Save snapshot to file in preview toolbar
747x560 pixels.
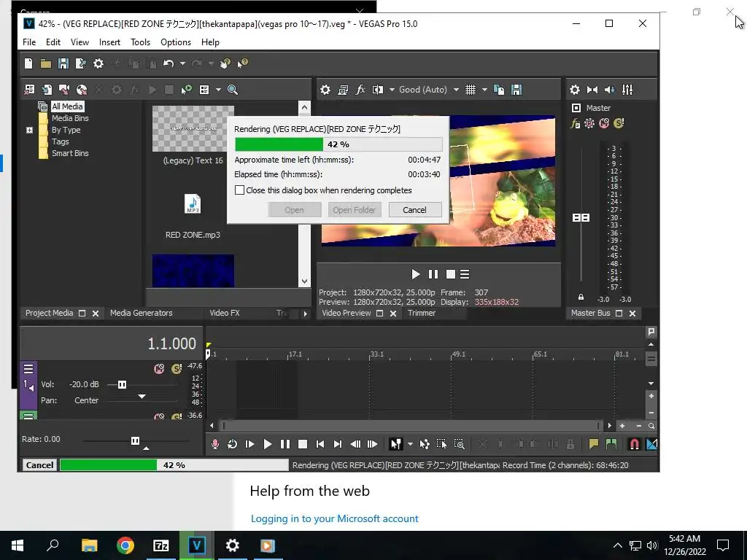[516, 90]
